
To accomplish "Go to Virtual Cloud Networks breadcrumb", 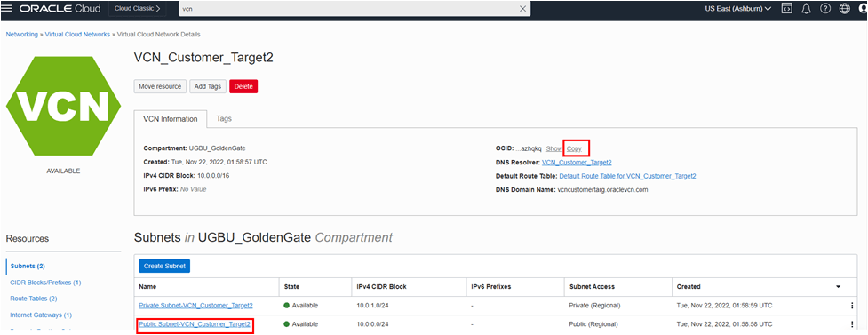I will click(77, 35).
